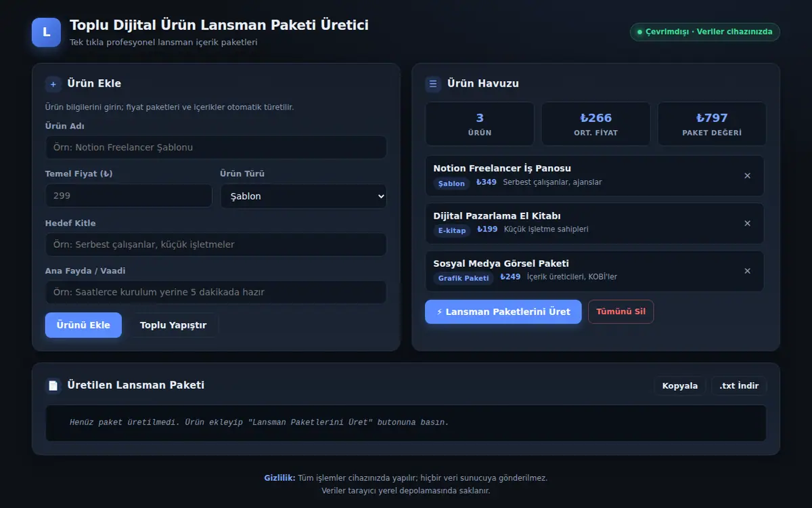Click the Grafik Paketi tag

[464, 278]
